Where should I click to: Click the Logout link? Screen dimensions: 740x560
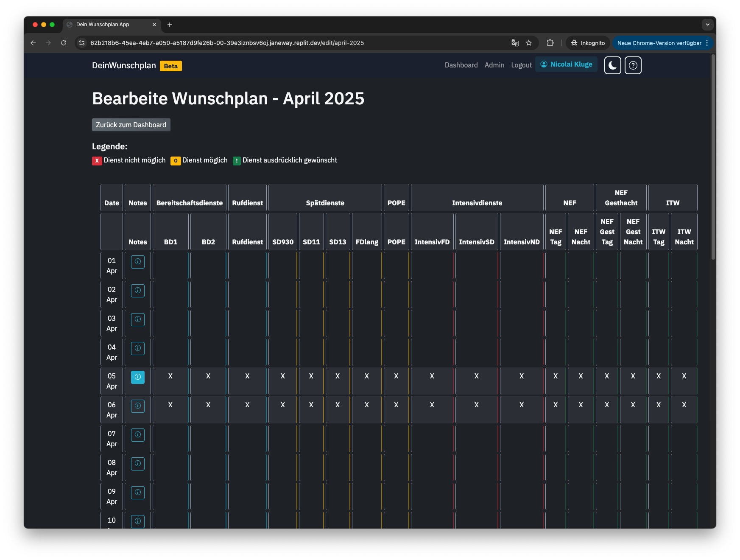click(521, 64)
